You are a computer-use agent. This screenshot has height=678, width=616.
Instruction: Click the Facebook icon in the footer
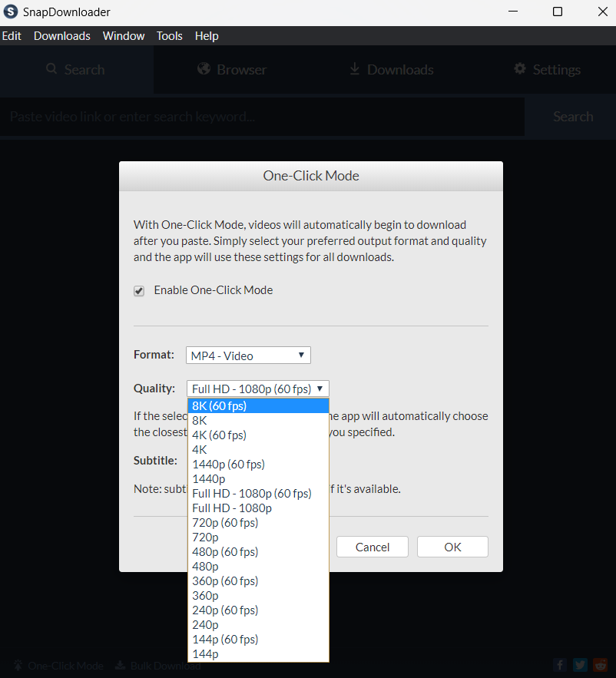coord(560,665)
